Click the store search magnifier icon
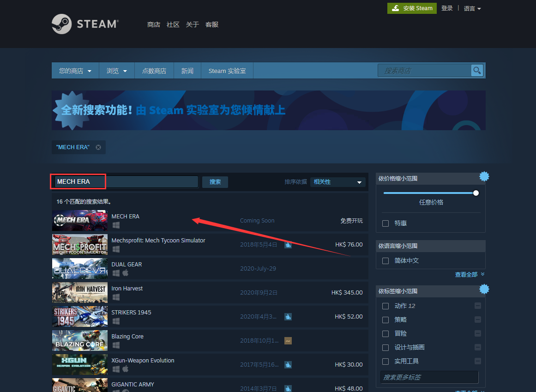Screen dimensions: 536x392 tap(477, 71)
